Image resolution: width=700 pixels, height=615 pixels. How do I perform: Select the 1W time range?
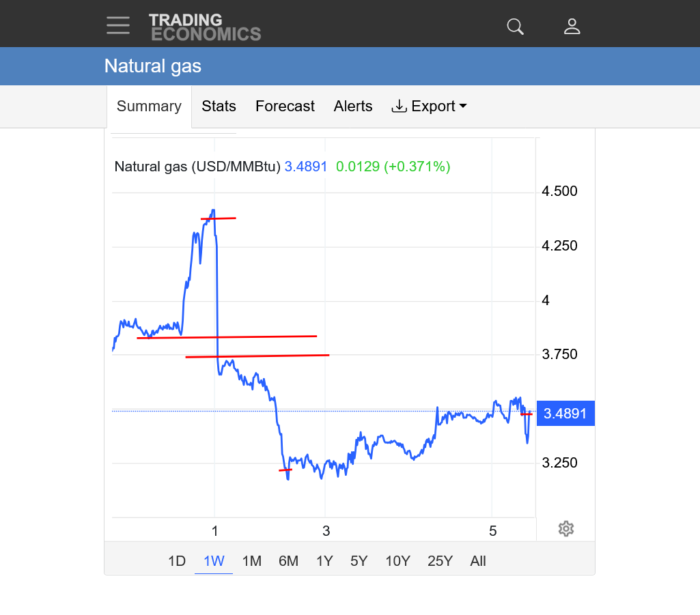point(214,561)
